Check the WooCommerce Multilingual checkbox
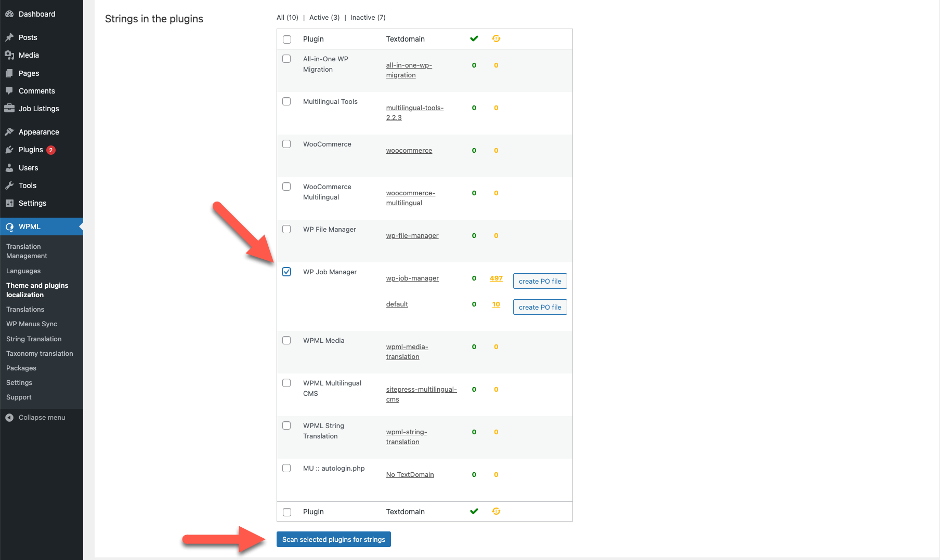Image resolution: width=940 pixels, height=560 pixels. tap(286, 186)
